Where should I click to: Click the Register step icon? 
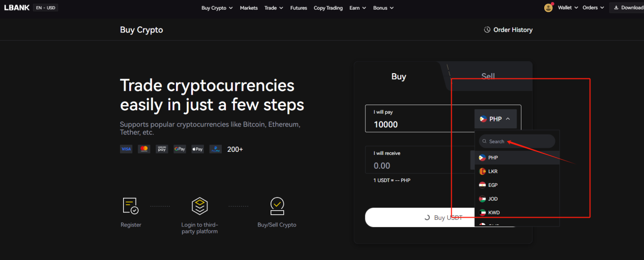[x=131, y=206]
